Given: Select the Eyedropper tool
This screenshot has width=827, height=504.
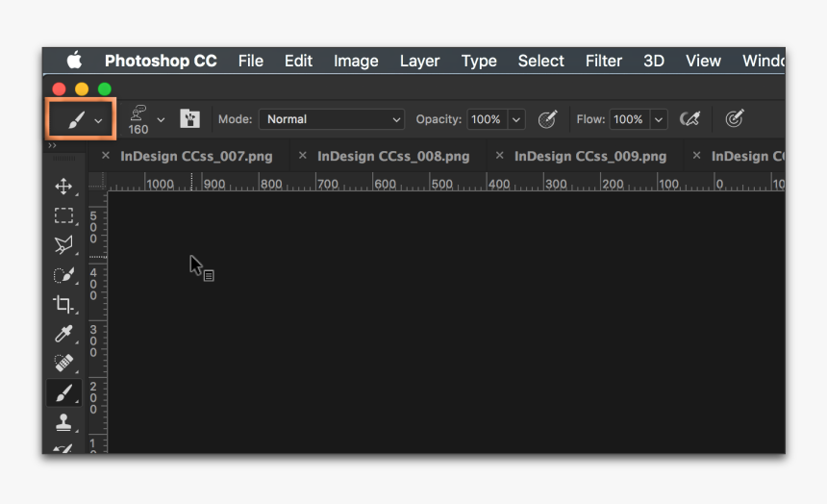Looking at the screenshot, I should (63, 334).
